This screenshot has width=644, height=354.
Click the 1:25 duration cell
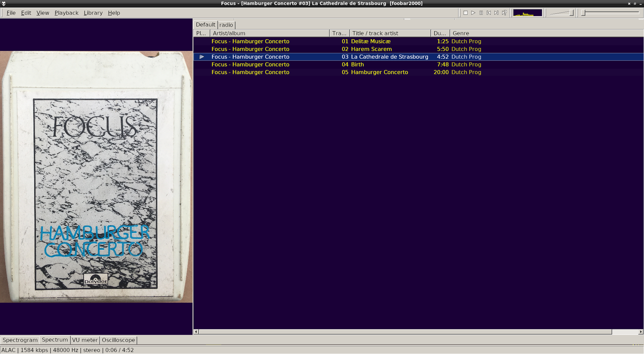[x=443, y=41]
